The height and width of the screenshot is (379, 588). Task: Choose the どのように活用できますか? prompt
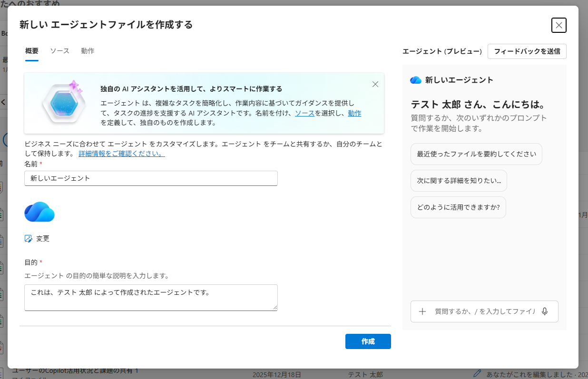(458, 207)
